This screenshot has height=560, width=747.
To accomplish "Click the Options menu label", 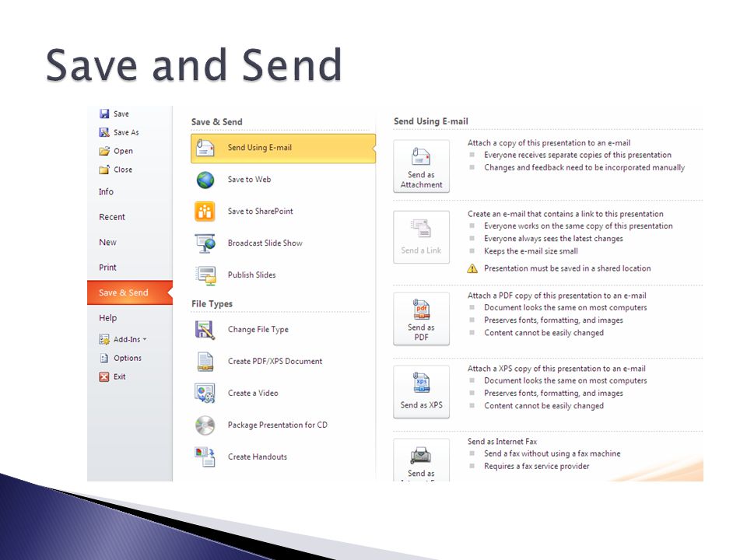I will pyautogui.click(x=127, y=358).
